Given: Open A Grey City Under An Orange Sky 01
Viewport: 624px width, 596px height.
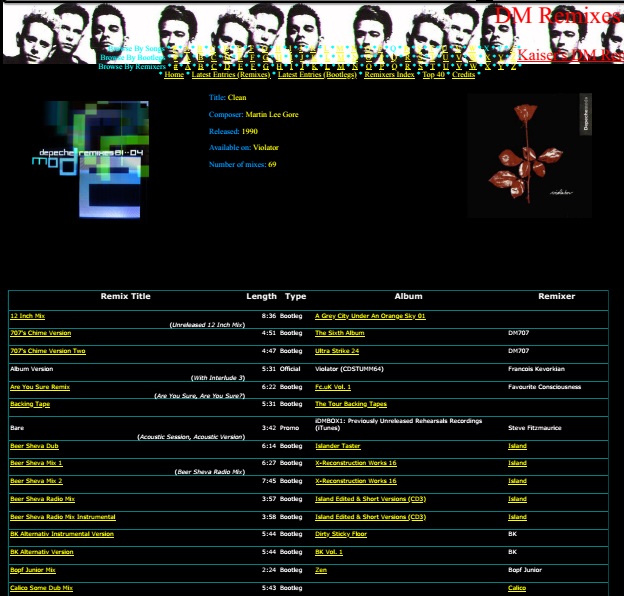Looking at the screenshot, I should point(370,316).
